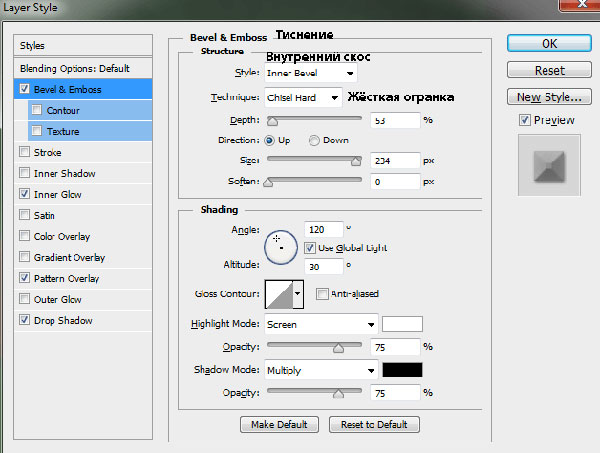
Task: Click the Shadow Opacity slider handle
Action: [x=338, y=394]
